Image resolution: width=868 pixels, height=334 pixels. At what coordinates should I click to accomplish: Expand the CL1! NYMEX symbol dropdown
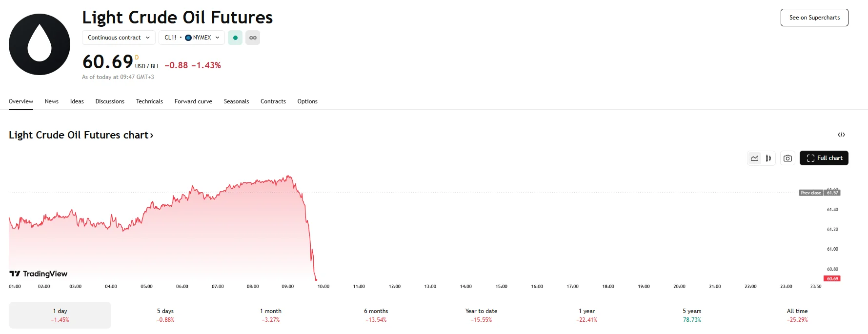click(191, 38)
